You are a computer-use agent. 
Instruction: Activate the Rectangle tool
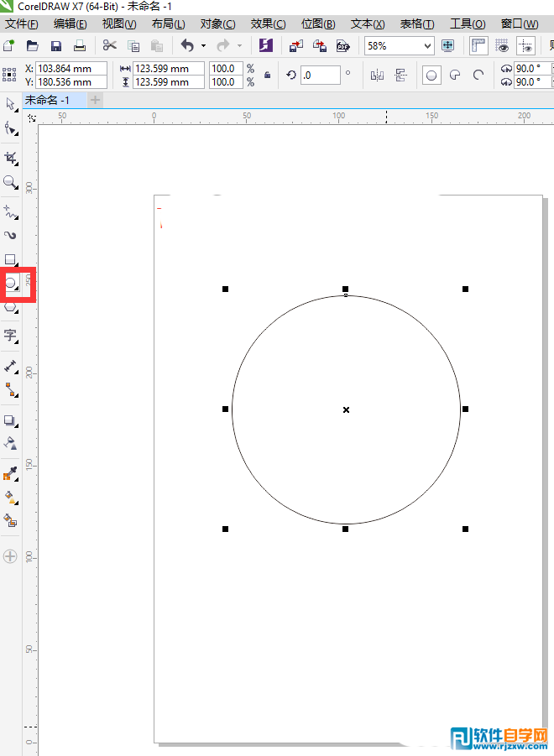(x=10, y=259)
